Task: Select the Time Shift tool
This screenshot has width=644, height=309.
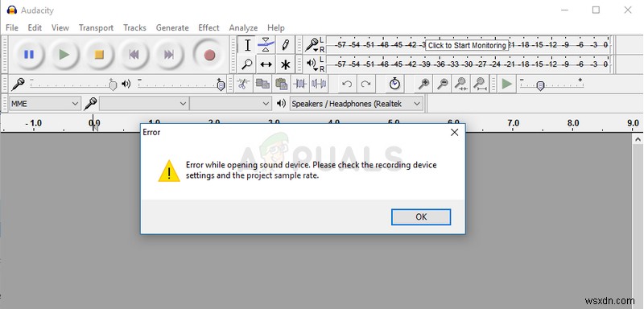Action: click(x=266, y=64)
